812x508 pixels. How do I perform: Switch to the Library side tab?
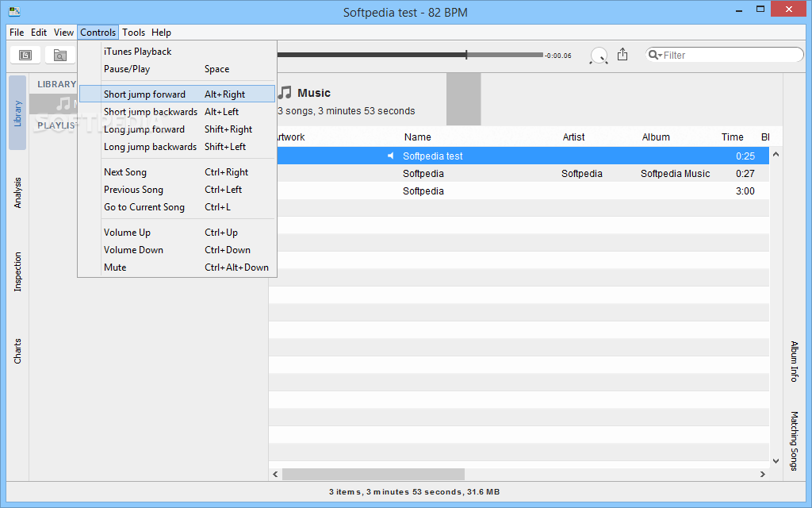pyautogui.click(x=17, y=113)
